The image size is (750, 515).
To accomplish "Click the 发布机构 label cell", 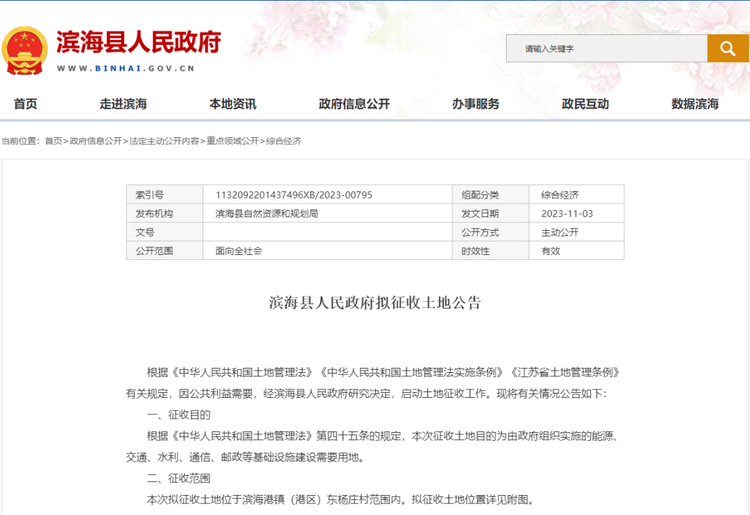I will coord(165,213).
